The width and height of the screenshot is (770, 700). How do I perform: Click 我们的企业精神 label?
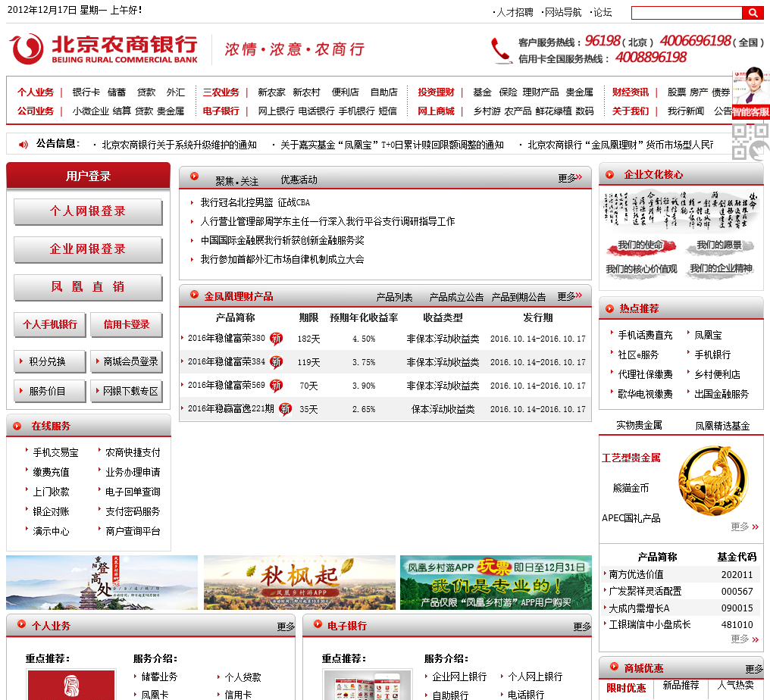click(x=721, y=270)
